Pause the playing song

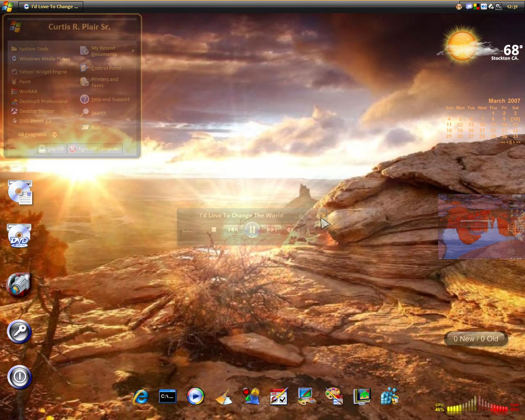pos(252,229)
